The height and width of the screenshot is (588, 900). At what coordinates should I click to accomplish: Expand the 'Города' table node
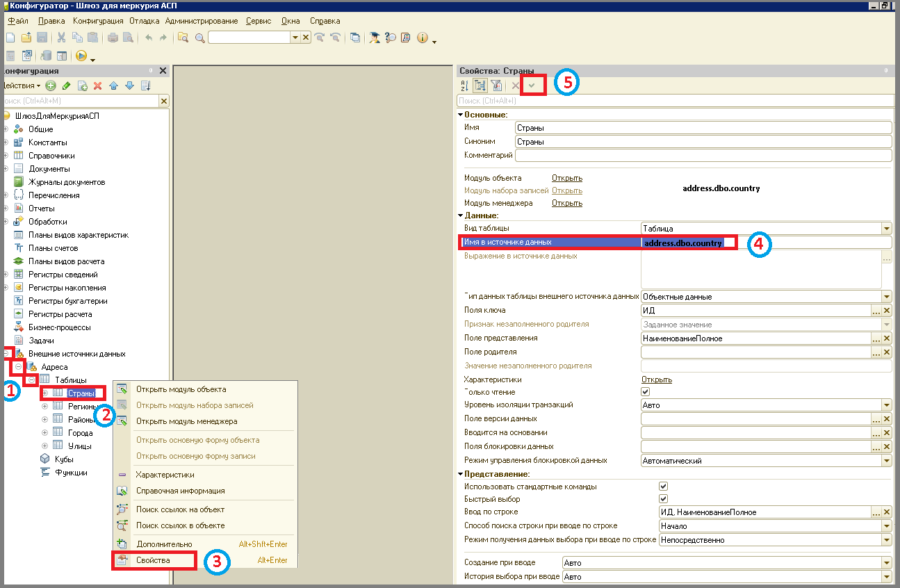tap(45, 433)
